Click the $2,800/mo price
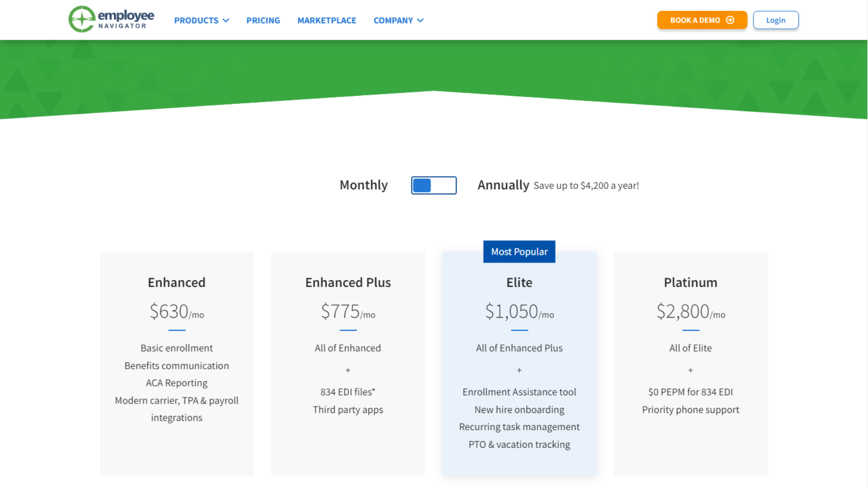 [x=691, y=311]
